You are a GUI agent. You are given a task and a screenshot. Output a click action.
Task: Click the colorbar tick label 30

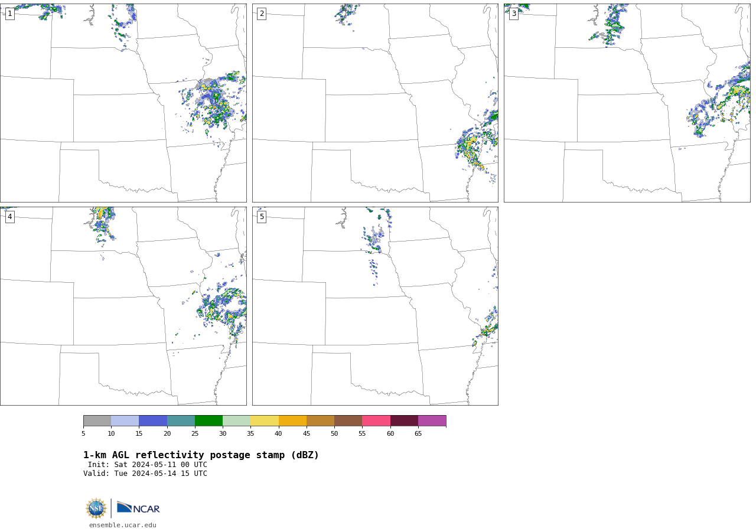coord(223,434)
